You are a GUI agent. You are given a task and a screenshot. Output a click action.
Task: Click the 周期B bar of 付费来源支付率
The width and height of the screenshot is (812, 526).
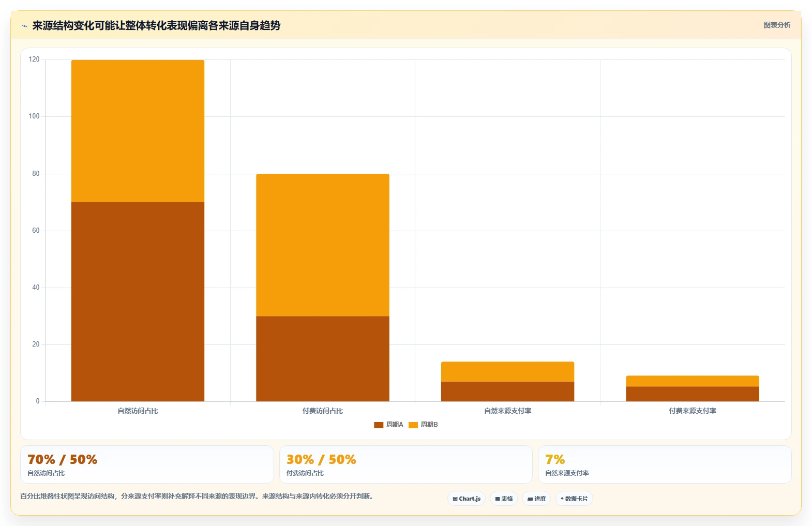pos(693,381)
